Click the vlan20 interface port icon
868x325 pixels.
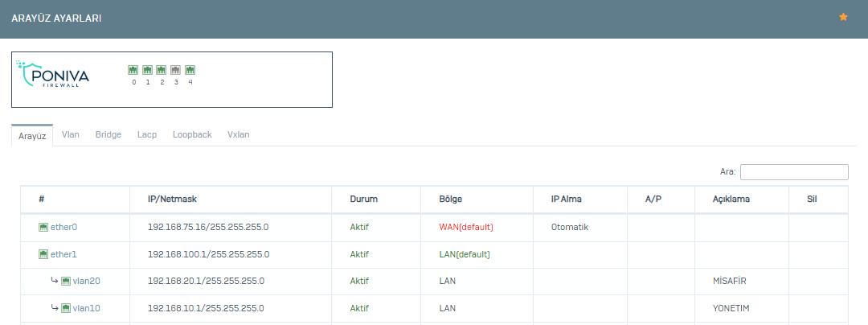tap(66, 281)
